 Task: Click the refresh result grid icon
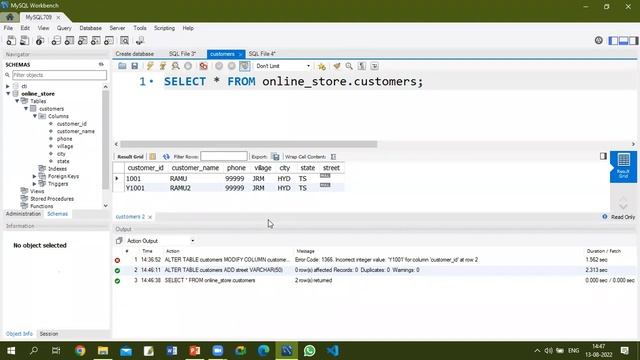pyautogui.click(x=166, y=157)
